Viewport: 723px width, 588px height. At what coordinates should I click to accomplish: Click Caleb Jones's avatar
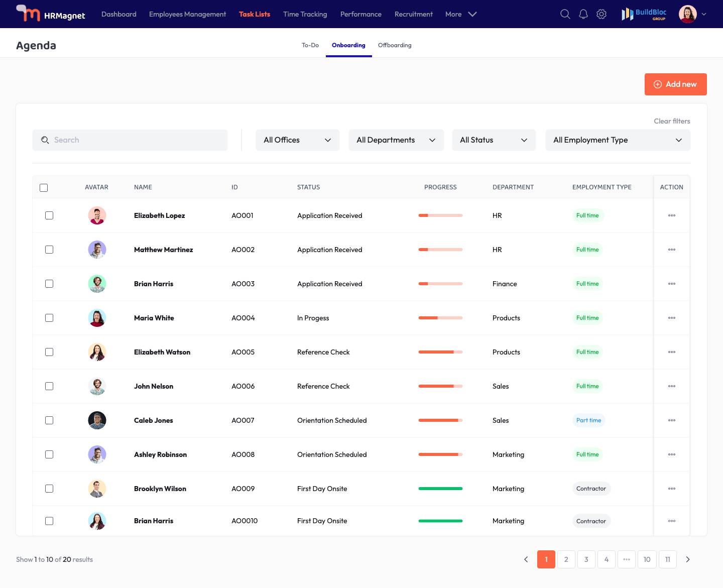(x=97, y=420)
